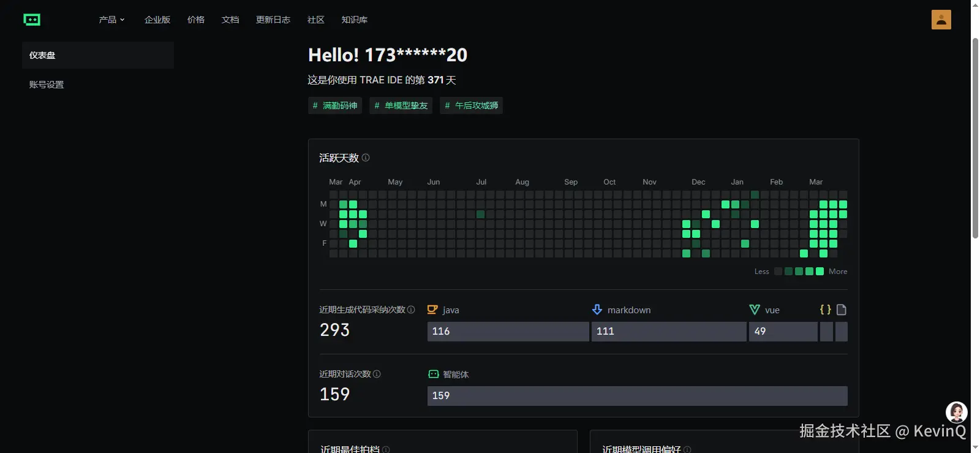Click the floating assistant avatar

click(x=956, y=412)
